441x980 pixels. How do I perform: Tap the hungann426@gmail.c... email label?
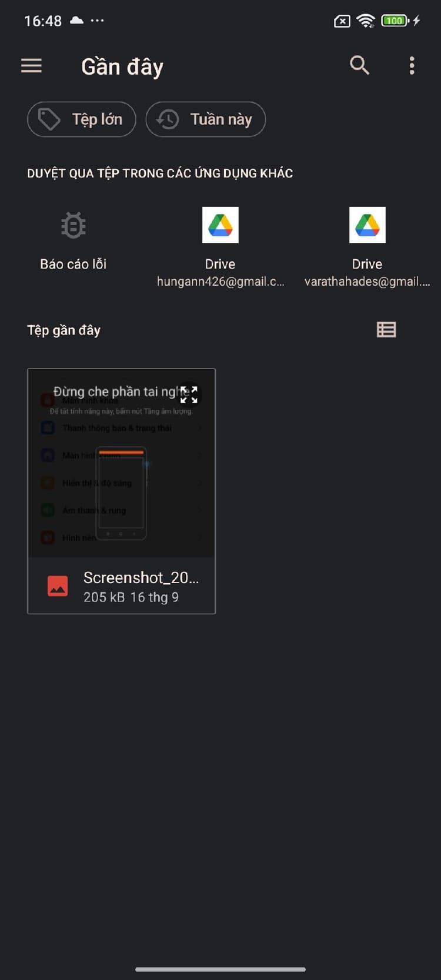220,282
